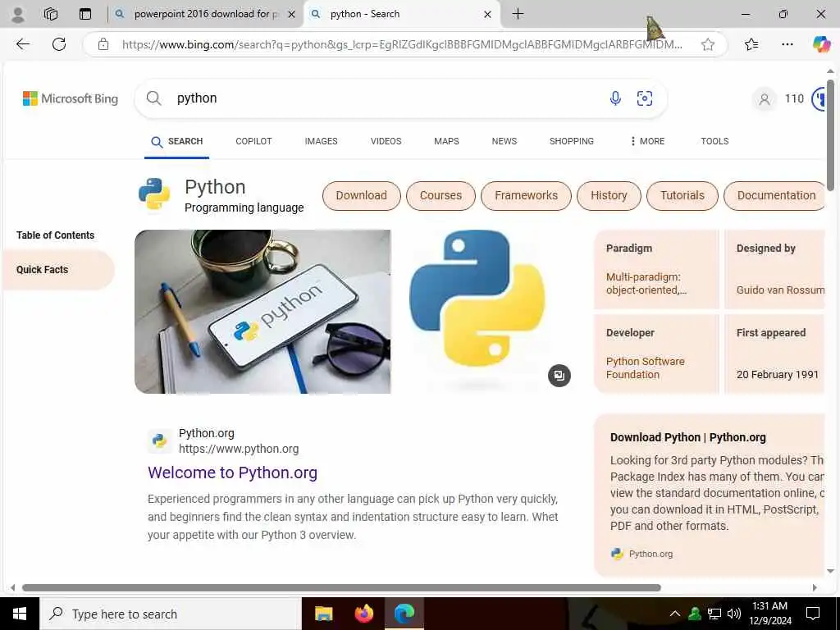Viewport: 840px width, 630px height.
Task: View site information lock icon
Action: pyautogui.click(x=103, y=44)
